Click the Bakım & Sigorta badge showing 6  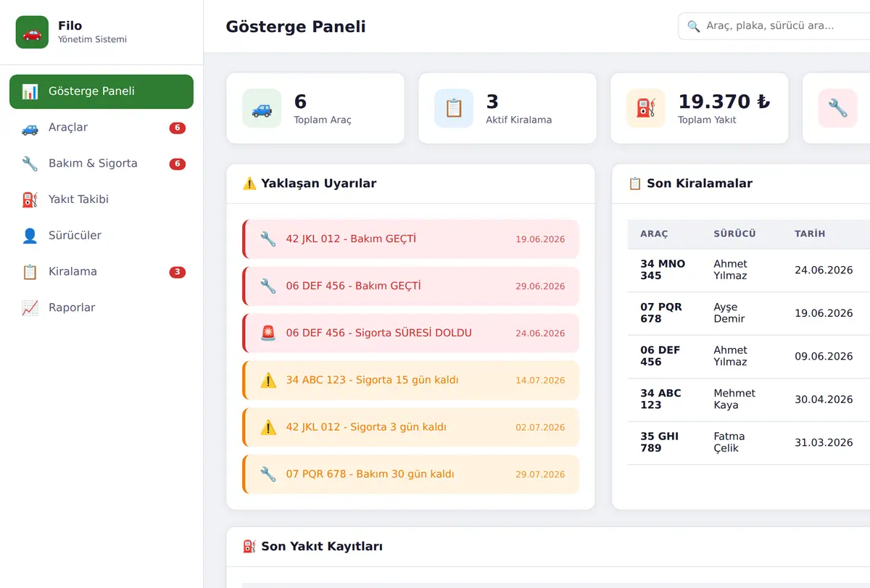[178, 164]
